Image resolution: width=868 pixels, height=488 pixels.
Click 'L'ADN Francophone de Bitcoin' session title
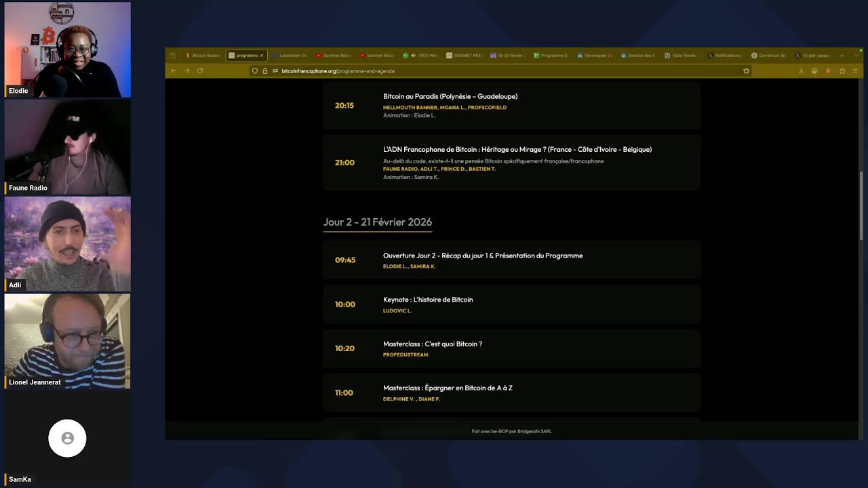click(x=517, y=149)
